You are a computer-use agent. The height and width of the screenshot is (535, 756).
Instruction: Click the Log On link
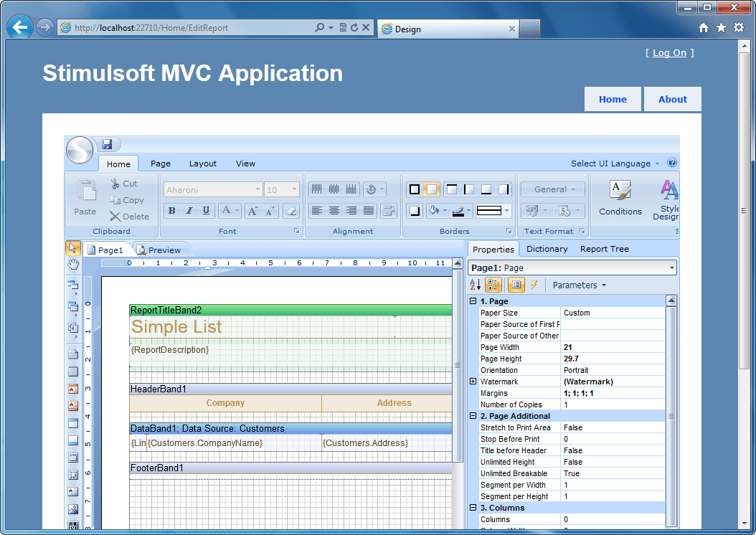click(669, 53)
